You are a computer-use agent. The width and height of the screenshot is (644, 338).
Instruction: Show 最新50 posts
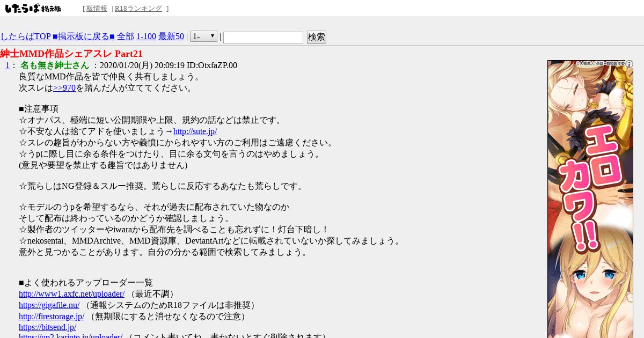[x=171, y=36]
